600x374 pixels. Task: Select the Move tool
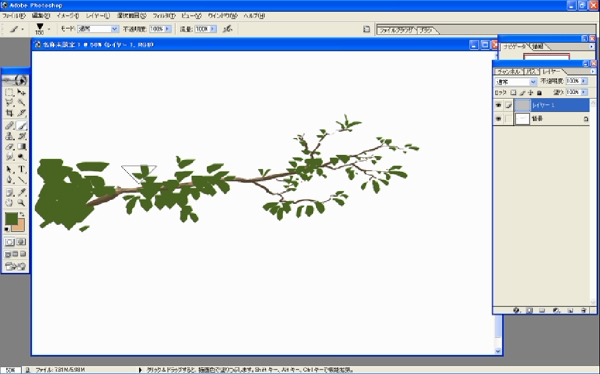[x=21, y=92]
